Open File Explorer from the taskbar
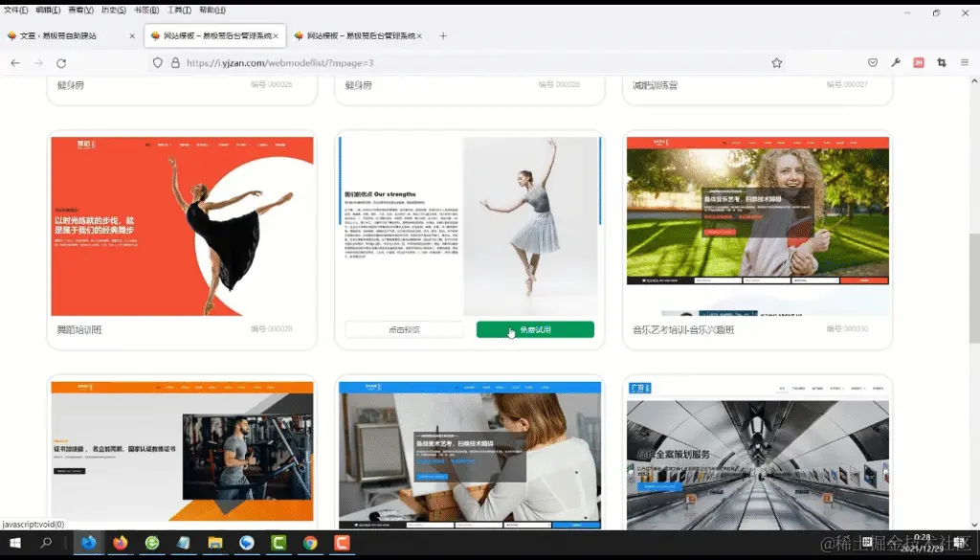This screenshot has height=560, width=980. point(215,543)
